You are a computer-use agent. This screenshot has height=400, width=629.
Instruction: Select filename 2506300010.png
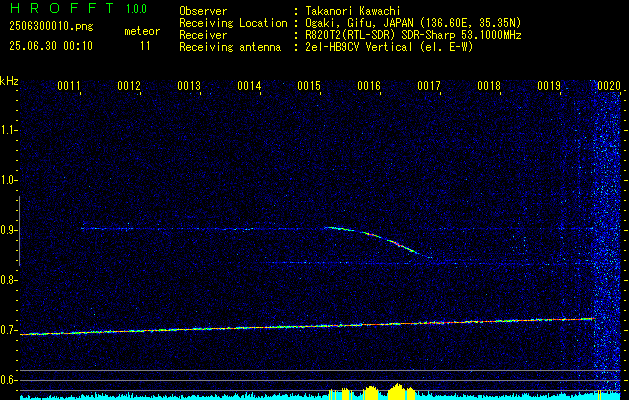point(51,27)
